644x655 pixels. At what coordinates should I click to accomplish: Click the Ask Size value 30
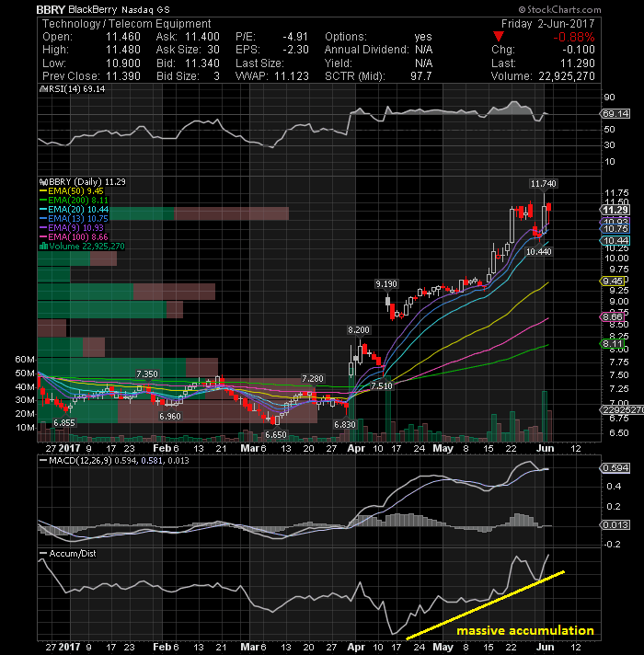tap(213, 50)
